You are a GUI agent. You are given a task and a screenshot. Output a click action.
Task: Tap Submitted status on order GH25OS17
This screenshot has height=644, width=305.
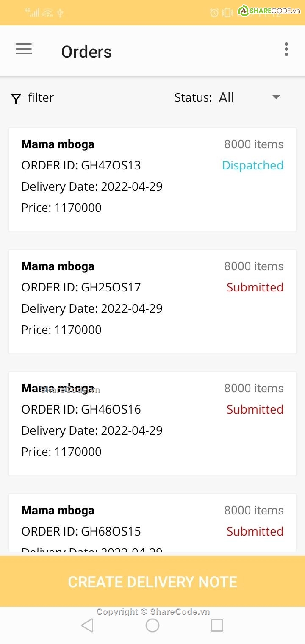[255, 287]
